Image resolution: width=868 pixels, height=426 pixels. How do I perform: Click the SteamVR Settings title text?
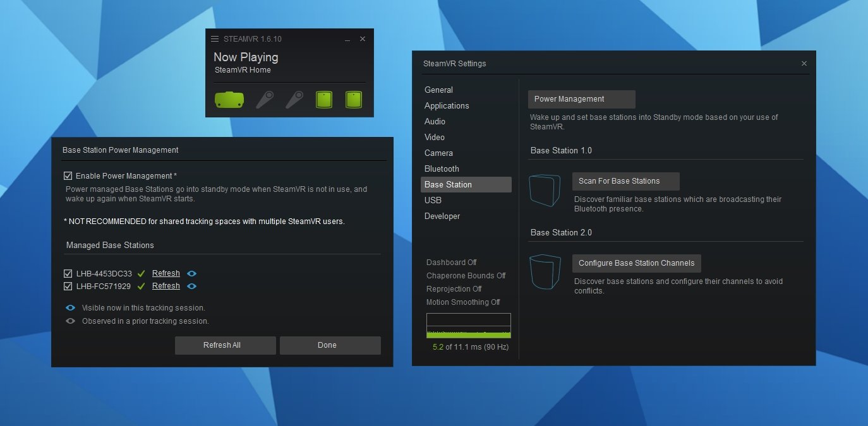[455, 64]
